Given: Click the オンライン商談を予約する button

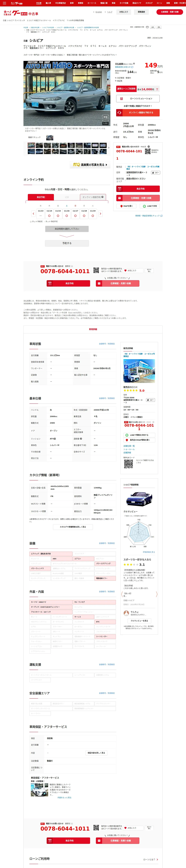Looking at the screenshot, I should coord(138,113).
